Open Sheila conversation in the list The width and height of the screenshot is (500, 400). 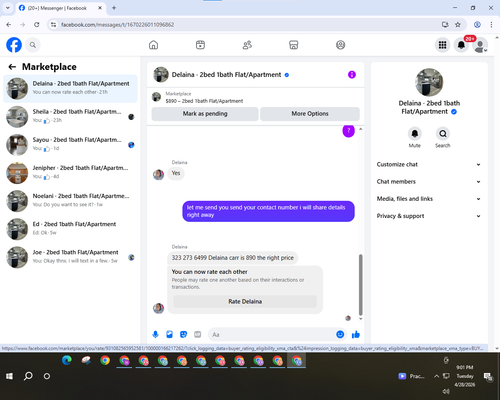70,117
